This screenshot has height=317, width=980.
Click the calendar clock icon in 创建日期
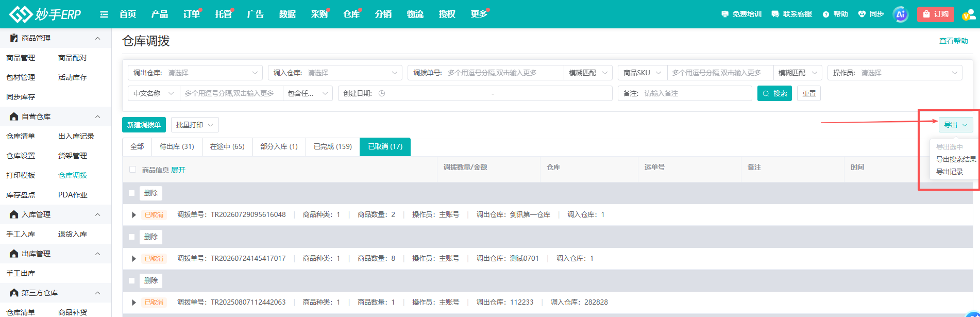click(x=382, y=93)
